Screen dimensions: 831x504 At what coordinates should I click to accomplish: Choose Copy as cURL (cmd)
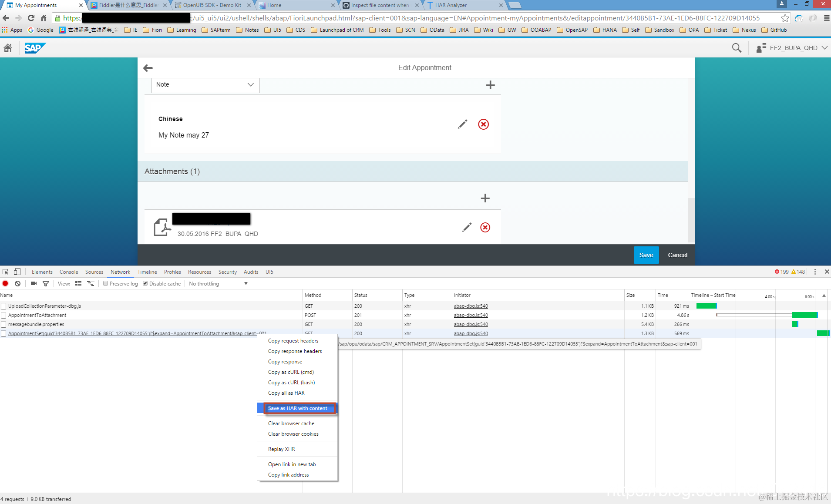click(x=291, y=372)
